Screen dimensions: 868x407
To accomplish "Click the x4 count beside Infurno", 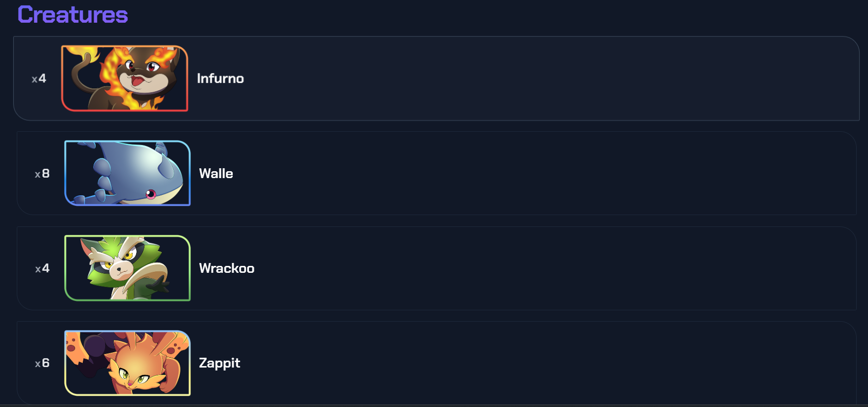I will pyautogui.click(x=39, y=78).
